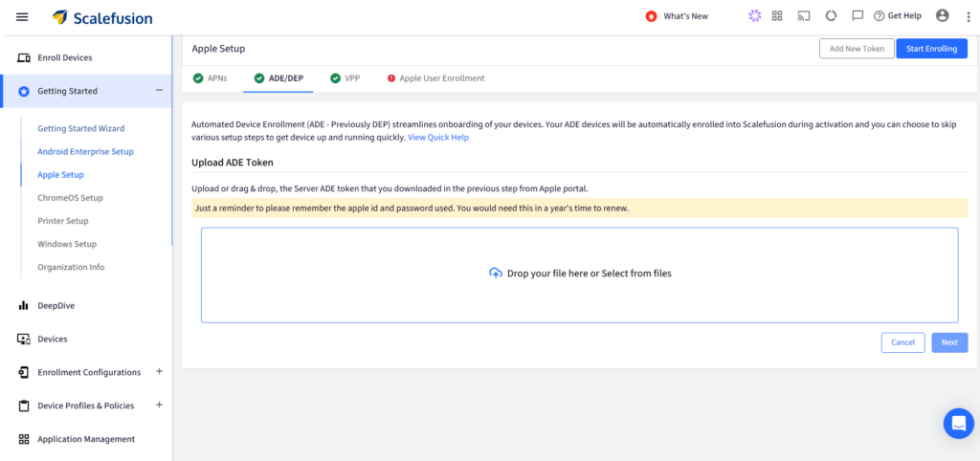This screenshot has width=980, height=461.
Task: Click the Apple Setup page title
Action: (x=218, y=49)
